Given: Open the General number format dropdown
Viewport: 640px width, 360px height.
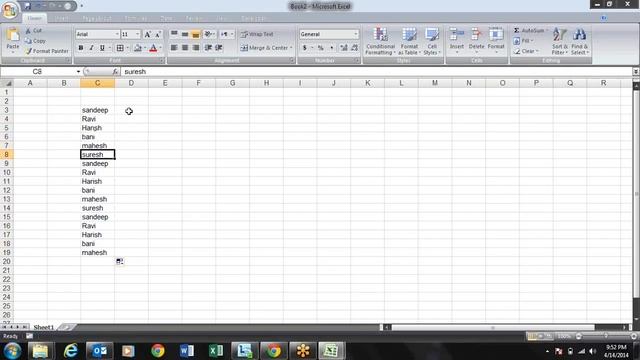Looking at the screenshot, I should click(356, 34).
